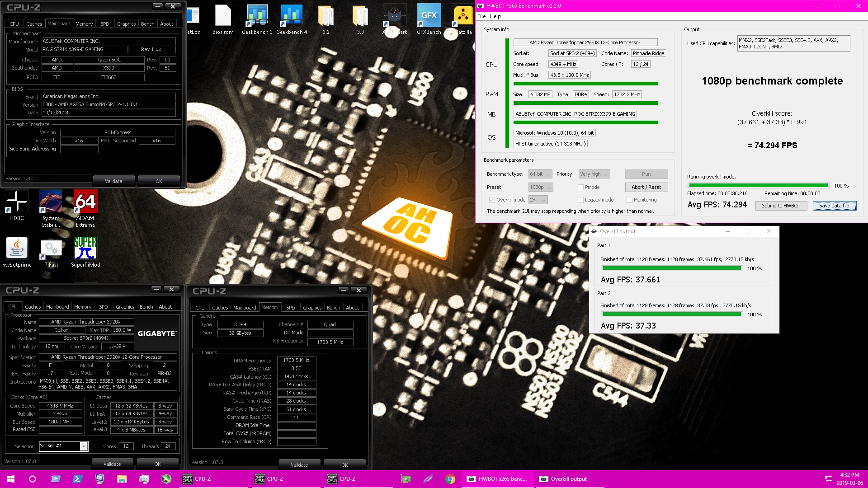
Task: Click the Avg FPS: 37.661 text
Action: [630, 280]
